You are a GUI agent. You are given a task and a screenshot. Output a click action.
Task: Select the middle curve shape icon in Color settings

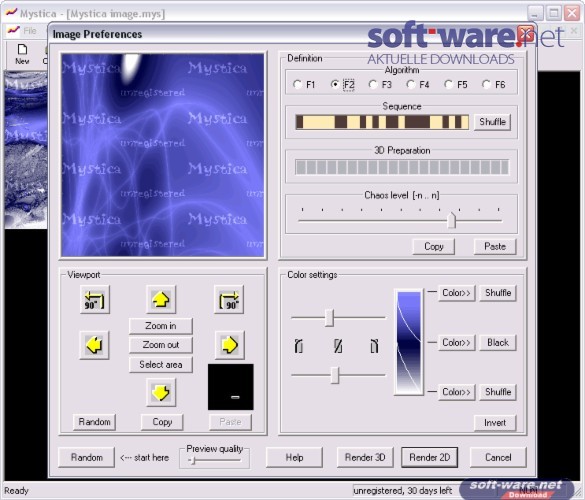[338, 346]
